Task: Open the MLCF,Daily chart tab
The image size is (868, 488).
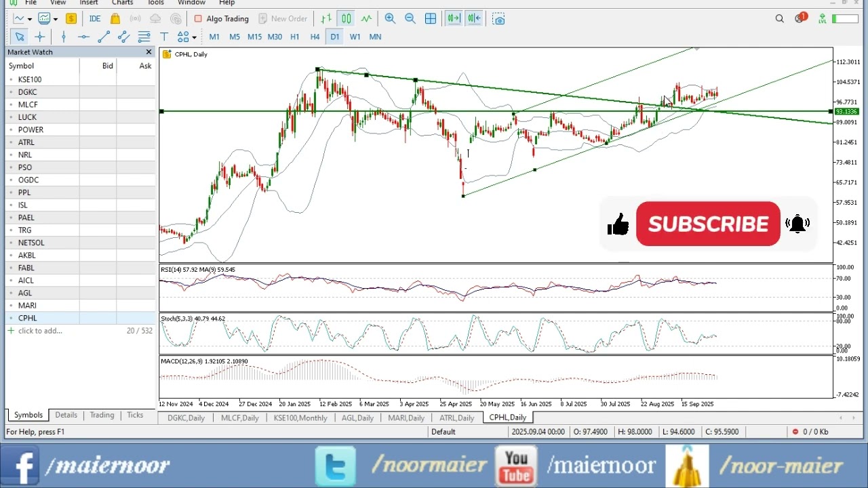Action: pyautogui.click(x=240, y=418)
